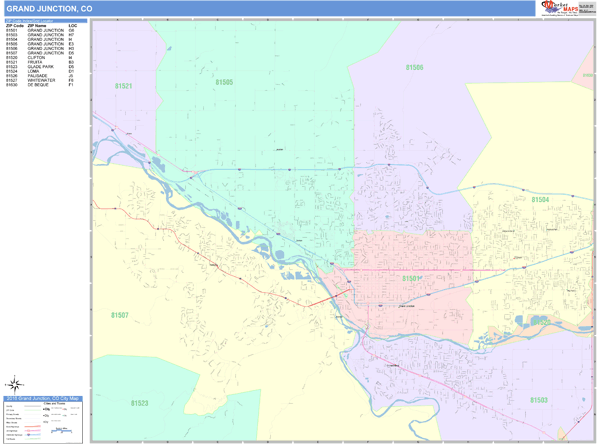Click the MarketMAPS logo

(559, 8)
